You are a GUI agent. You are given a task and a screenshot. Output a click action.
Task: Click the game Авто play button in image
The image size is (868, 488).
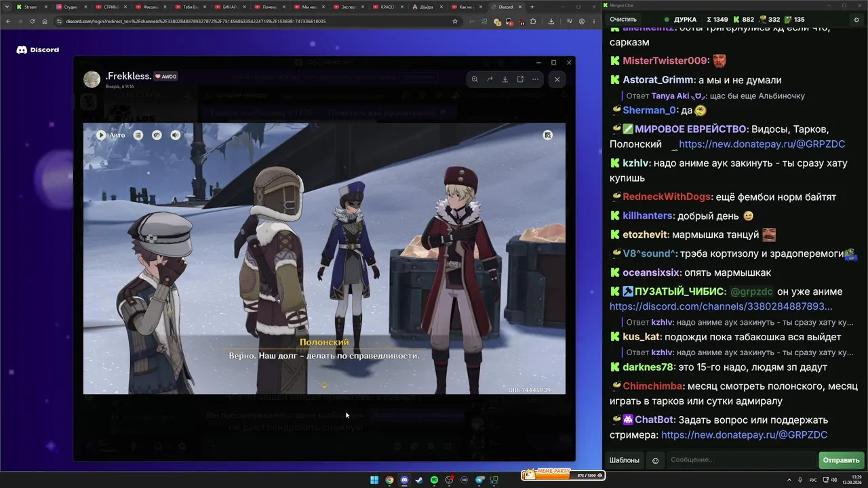tap(111, 135)
